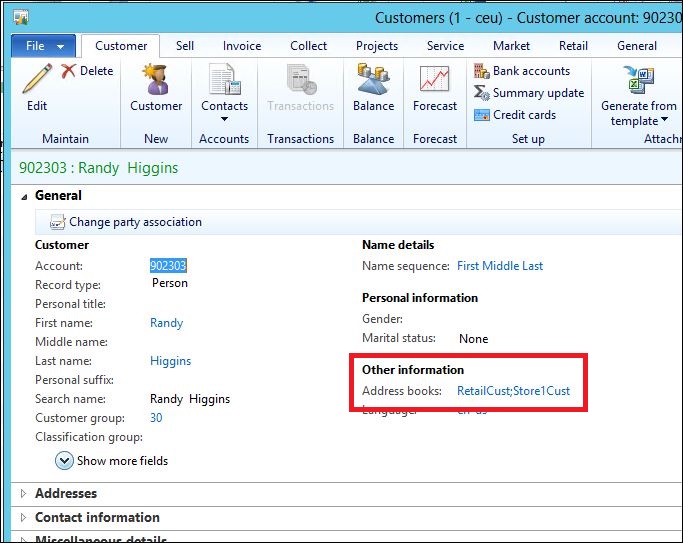
Task: Switch to the Invoice tab
Action: click(242, 46)
